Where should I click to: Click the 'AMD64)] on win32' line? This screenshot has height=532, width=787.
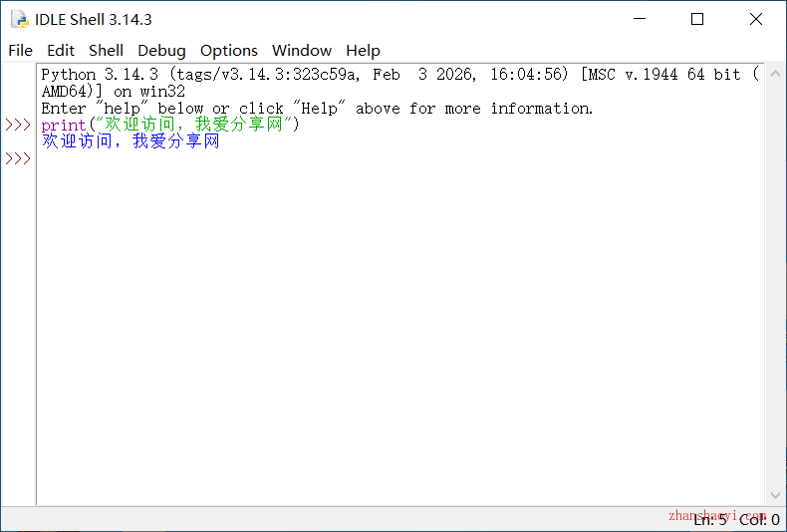click(x=114, y=92)
